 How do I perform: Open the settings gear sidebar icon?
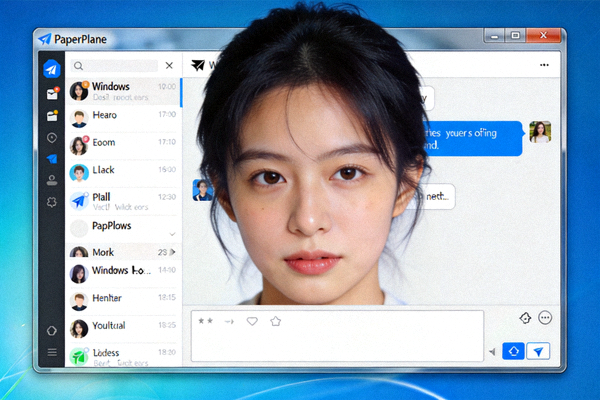(52, 202)
